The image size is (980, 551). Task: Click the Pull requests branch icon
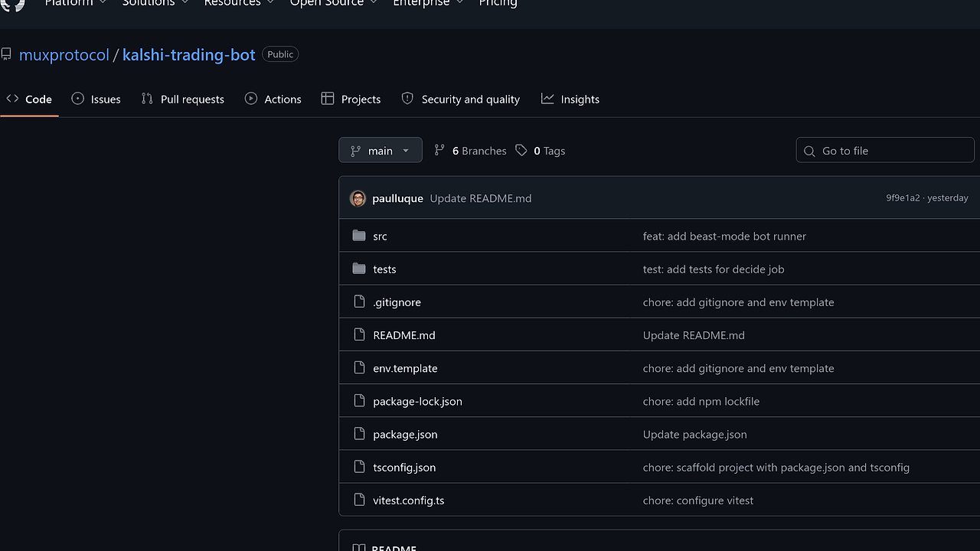147,99
